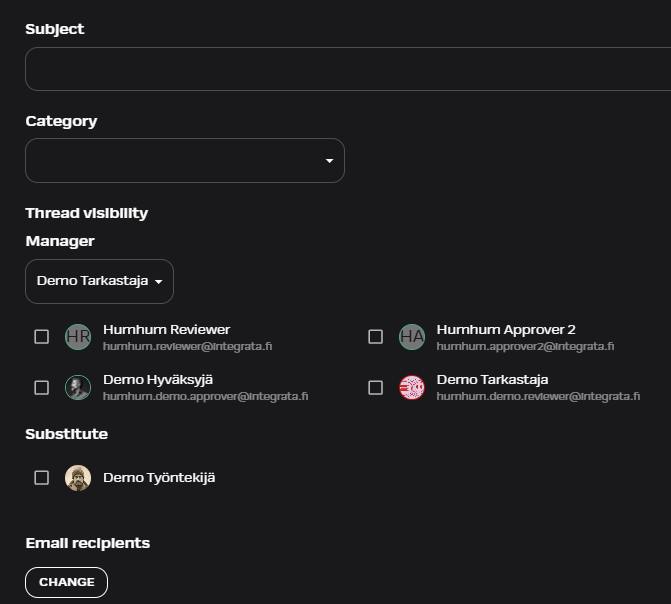Toggle the Demo Työntekijä substitute checkbox
Viewport: 671px width, 604px height.
pos(42,478)
